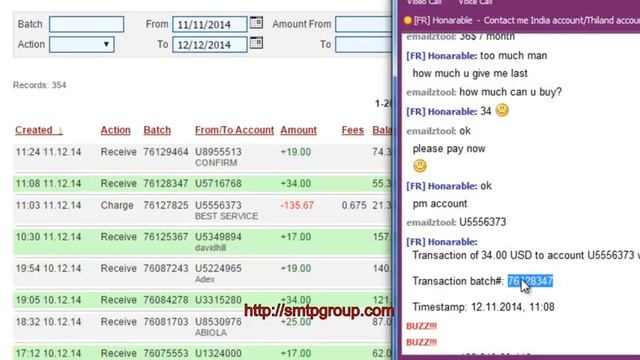Open the From date calendar picker
Image resolution: width=640 pixels, height=360 pixels.
[x=256, y=22]
